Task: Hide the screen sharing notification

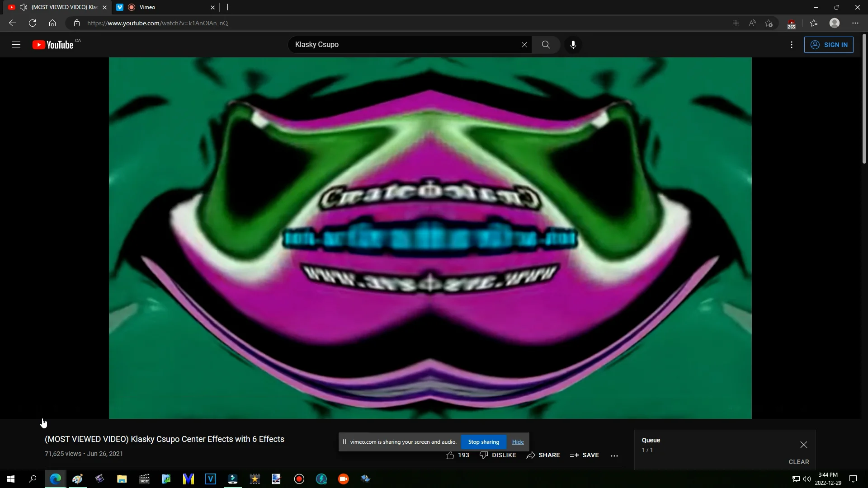Action: [518, 441]
